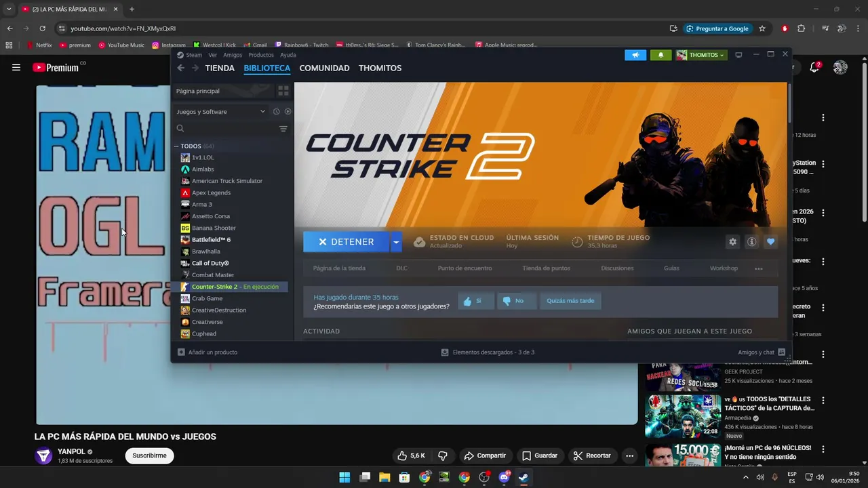
Task: Select the BIBLIOTECA tab
Action: coord(267,68)
